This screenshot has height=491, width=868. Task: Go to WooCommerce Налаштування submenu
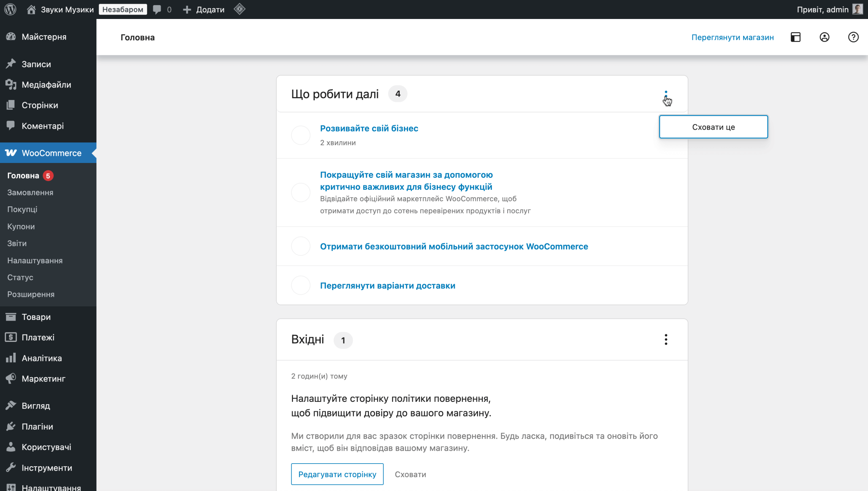coord(35,261)
